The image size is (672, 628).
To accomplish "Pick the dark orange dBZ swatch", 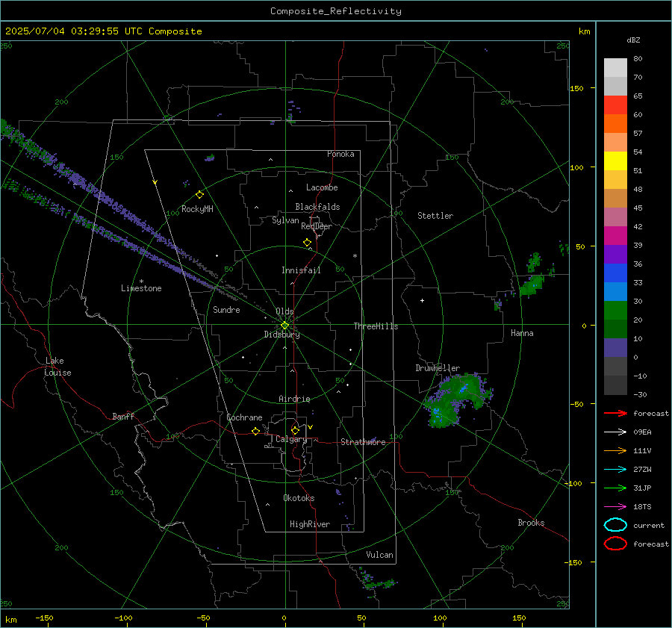I will (x=615, y=124).
